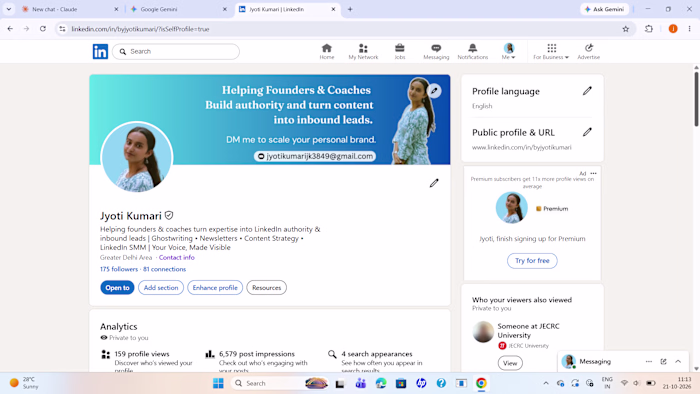Screen dimensions: 700x394
Task: Open HP app in taskbar
Action: (x=421, y=383)
